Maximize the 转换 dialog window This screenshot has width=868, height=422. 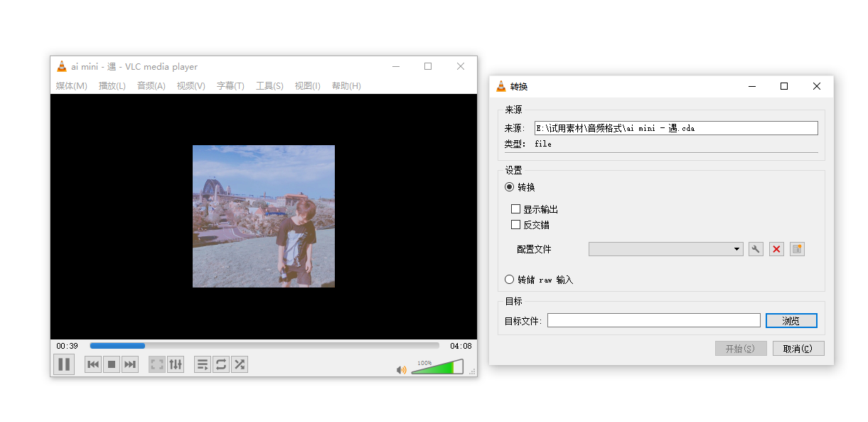[x=784, y=86]
